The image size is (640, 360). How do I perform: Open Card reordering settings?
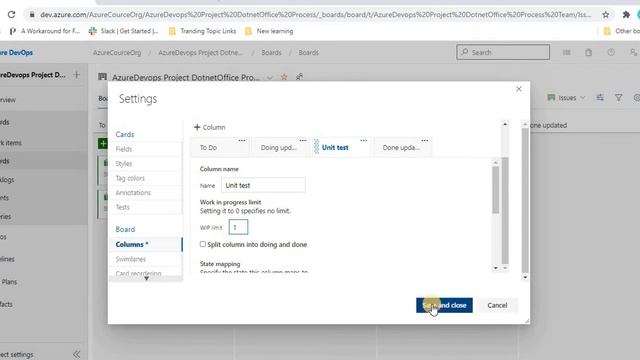(138, 273)
